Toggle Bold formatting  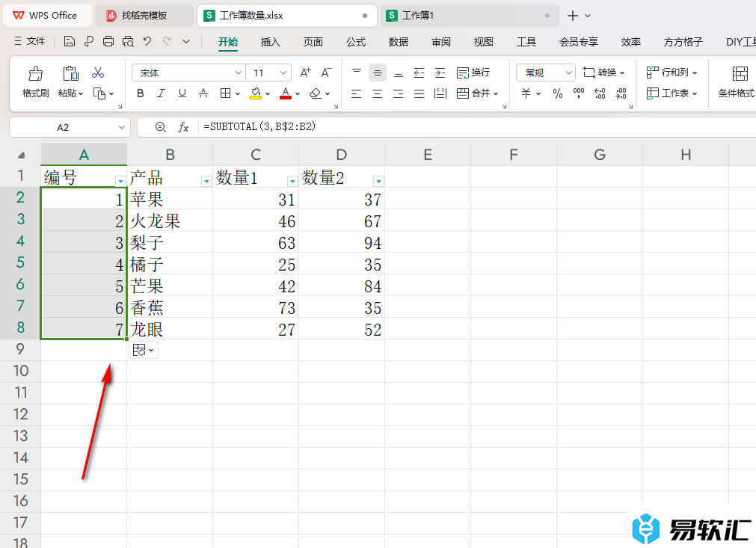[x=141, y=93]
